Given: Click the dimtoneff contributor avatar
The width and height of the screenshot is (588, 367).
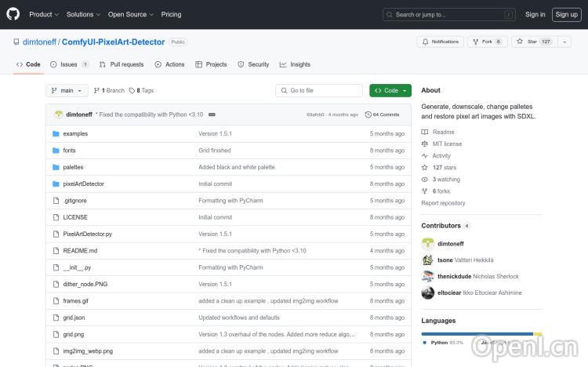Looking at the screenshot, I should (428, 243).
